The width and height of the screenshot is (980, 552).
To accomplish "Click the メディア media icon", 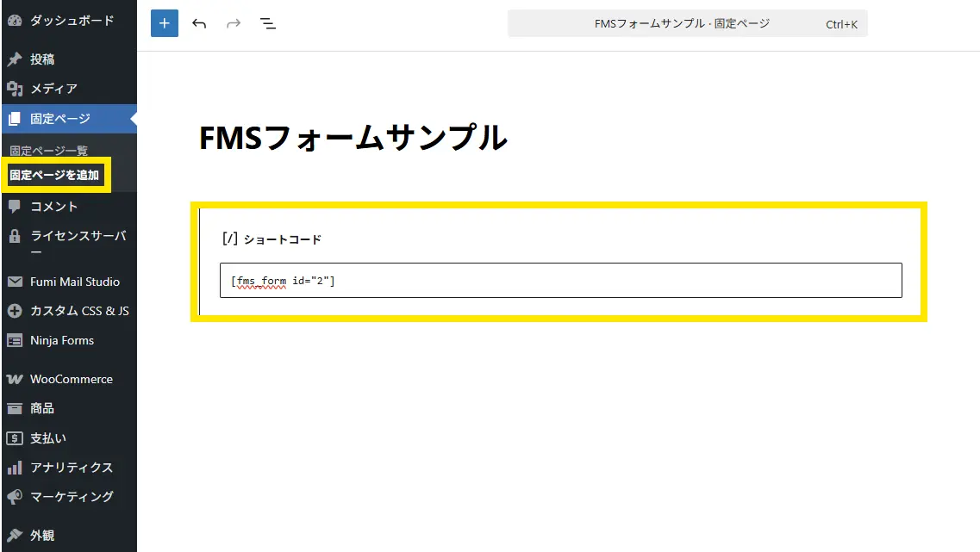I will 15,89.
